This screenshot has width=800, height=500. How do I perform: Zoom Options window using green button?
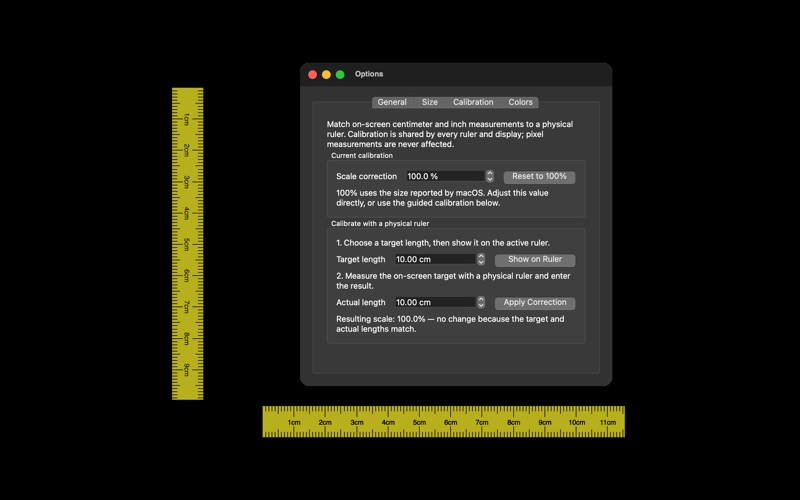pyautogui.click(x=340, y=74)
